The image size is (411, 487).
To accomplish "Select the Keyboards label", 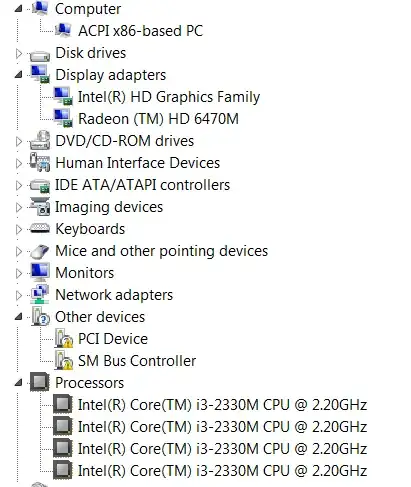I will click(x=90, y=229).
